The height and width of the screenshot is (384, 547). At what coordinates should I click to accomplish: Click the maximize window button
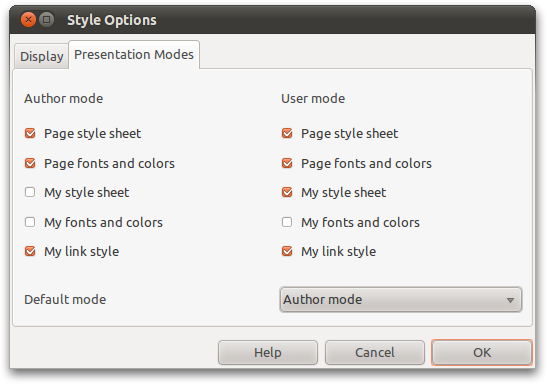tap(46, 20)
